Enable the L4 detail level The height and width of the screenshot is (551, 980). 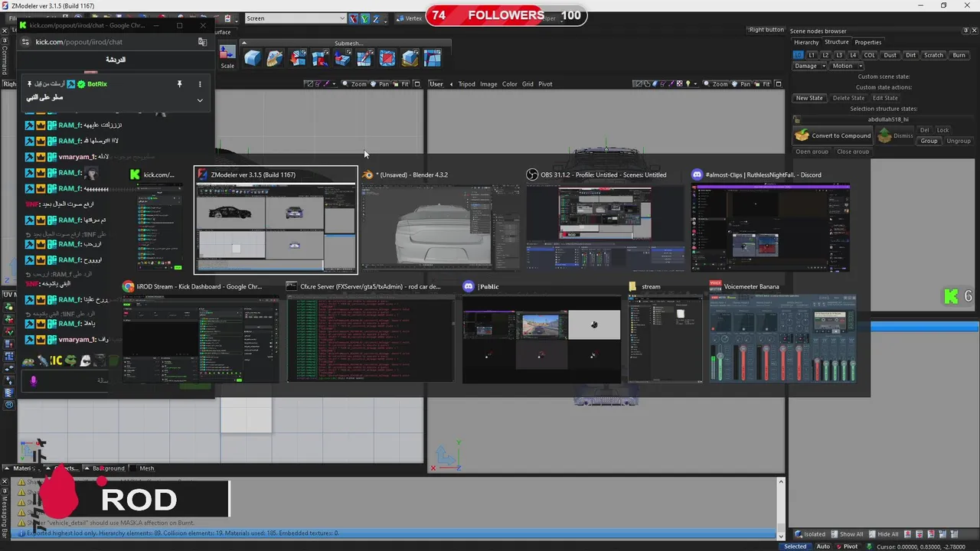point(853,55)
